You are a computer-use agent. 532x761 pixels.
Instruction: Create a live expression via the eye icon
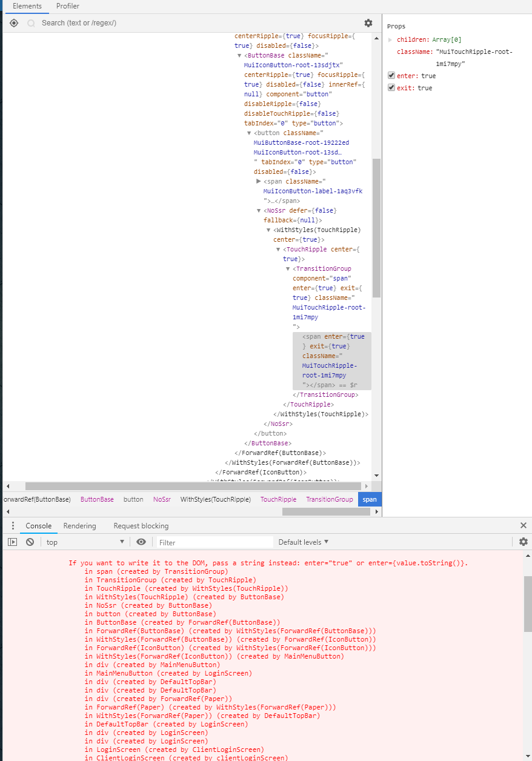tap(141, 542)
